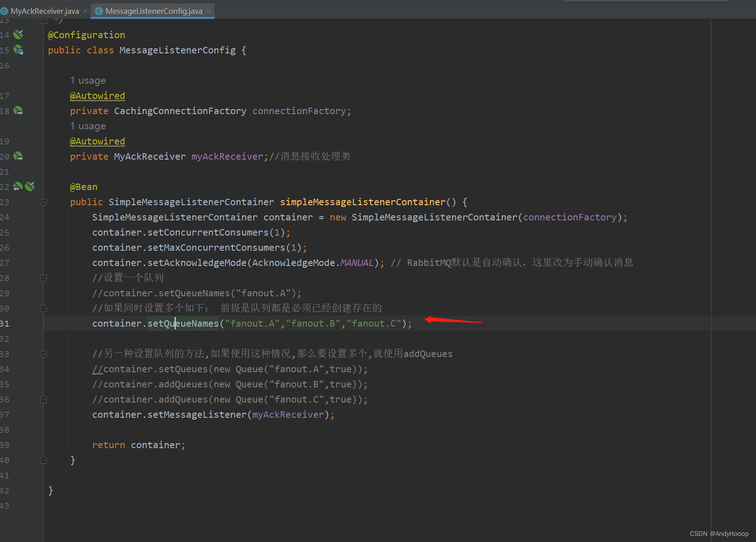Viewport: 756px width, 542px height.
Task: Click setMaxConcurrentConsumers on line 26
Action: click(x=216, y=248)
